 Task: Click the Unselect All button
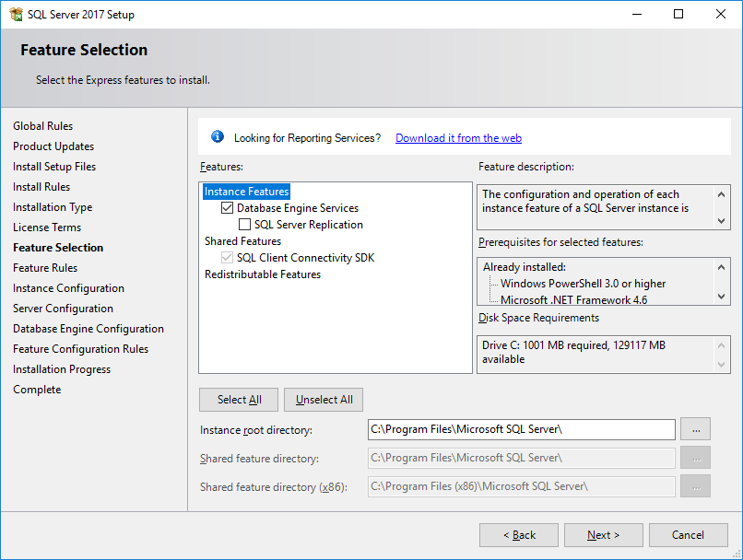click(324, 400)
